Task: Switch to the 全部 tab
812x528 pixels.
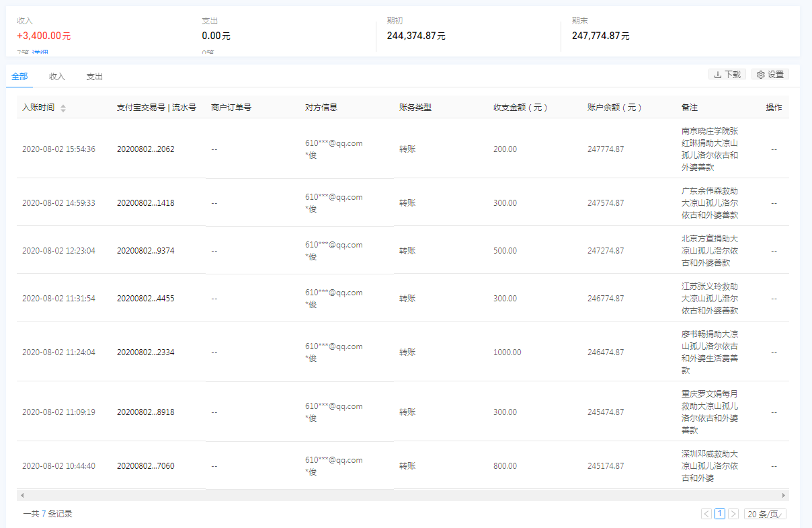Action: pos(19,77)
